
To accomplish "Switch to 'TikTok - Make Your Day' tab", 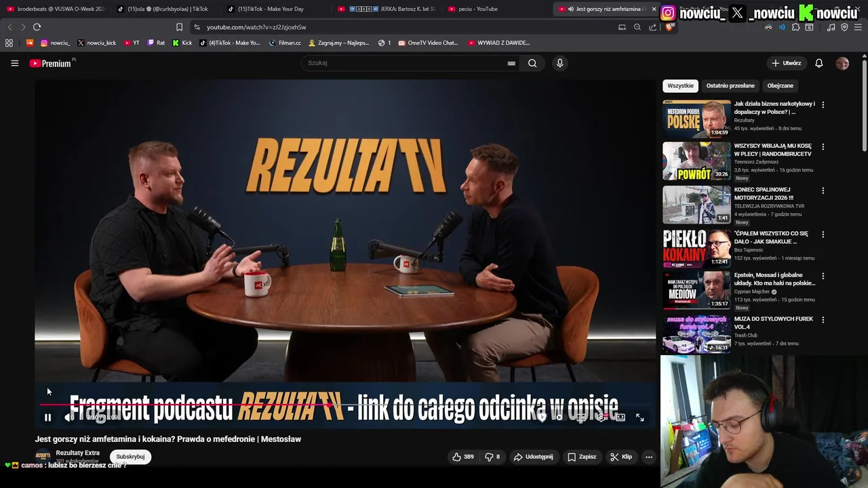I will click(x=277, y=9).
